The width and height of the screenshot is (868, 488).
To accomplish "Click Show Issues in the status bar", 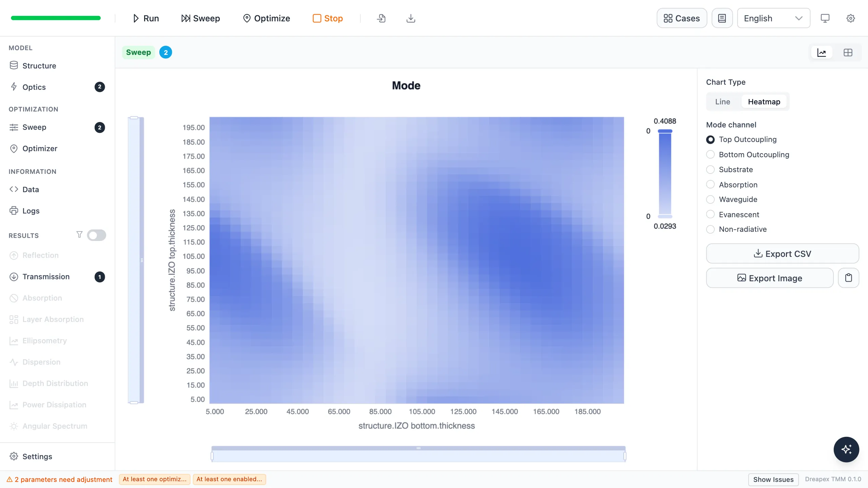I will click(x=773, y=480).
